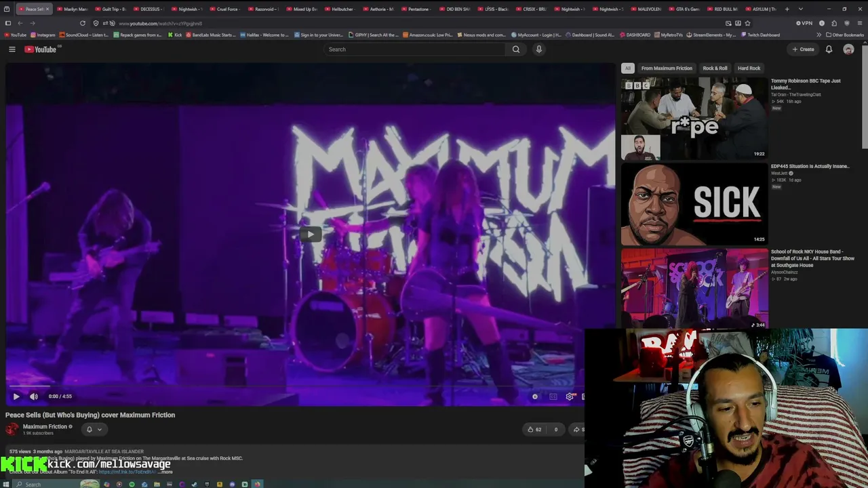Viewport: 868px width, 488px height.
Task: Share the video using the share arrow
Action: click(x=576, y=429)
